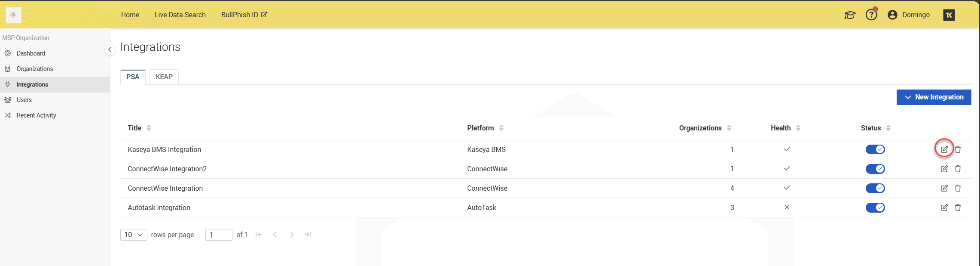Open the rows per page dropdown
Image resolution: width=980 pixels, height=266 pixels.
point(134,235)
